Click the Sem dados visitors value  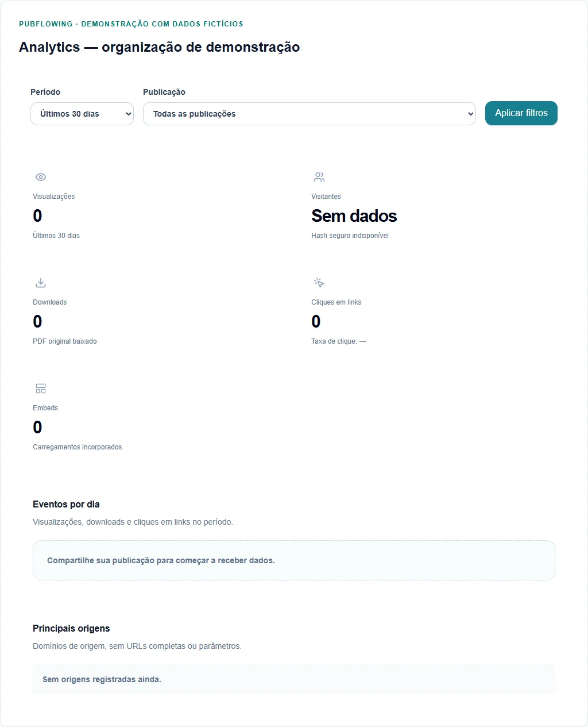click(x=354, y=216)
